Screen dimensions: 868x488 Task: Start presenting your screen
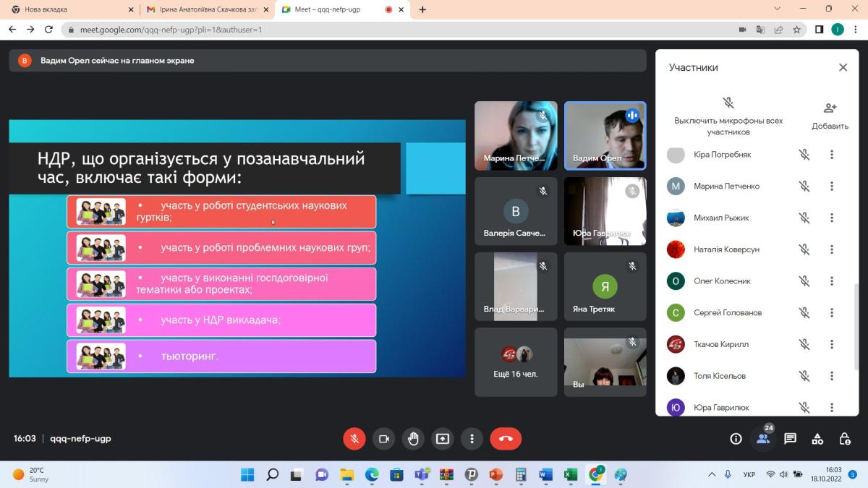click(442, 439)
